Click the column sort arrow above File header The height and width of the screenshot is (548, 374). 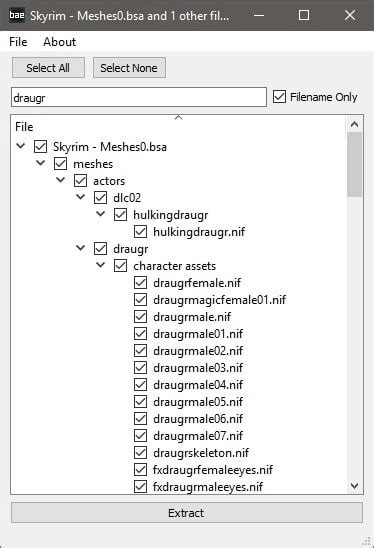179,117
